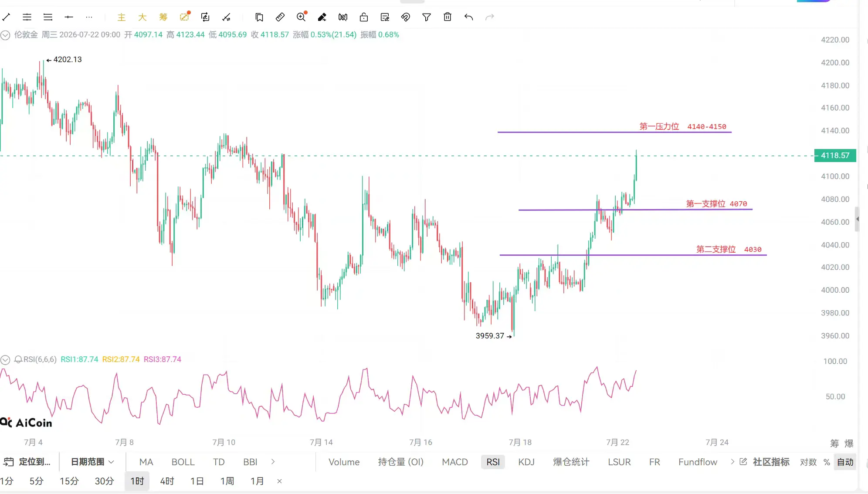Toggle the % percentage scale
This screenshot has height=494, width=868.
tap(827, 462)
